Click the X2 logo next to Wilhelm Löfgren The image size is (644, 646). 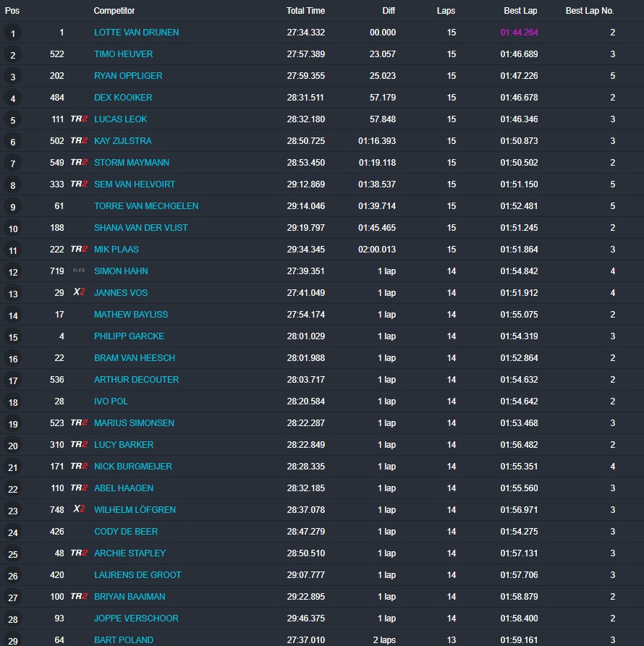pos(79,510)
